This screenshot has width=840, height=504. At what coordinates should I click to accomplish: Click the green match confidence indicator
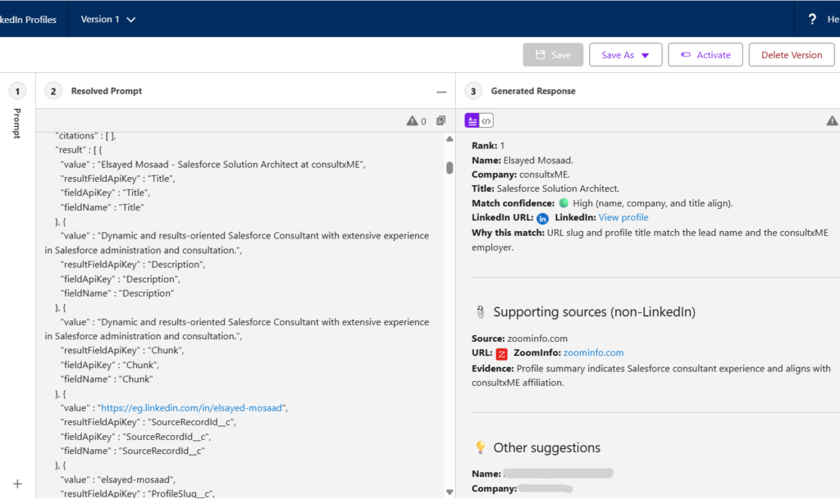[564, 202]
